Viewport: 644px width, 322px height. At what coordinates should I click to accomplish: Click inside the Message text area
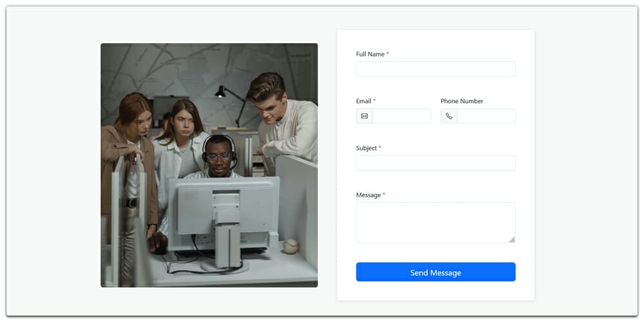[x=436, y=223]
